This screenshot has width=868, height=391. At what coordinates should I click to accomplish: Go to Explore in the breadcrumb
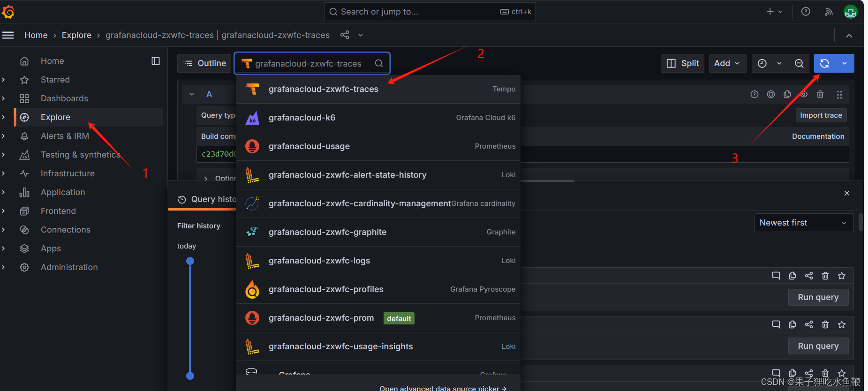click(76, 35)
